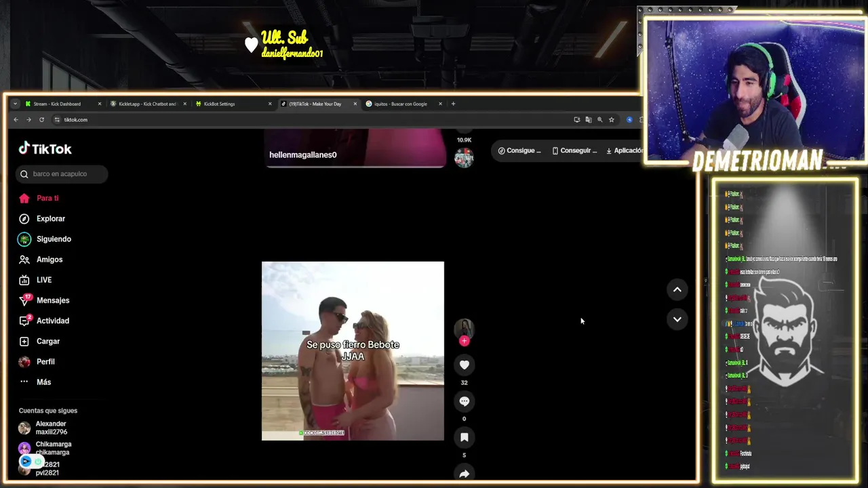This screenshot has width=868, height=488.
Task: Focus the TikTok search box
Action: pyautogui.click(x=61, y=174)
